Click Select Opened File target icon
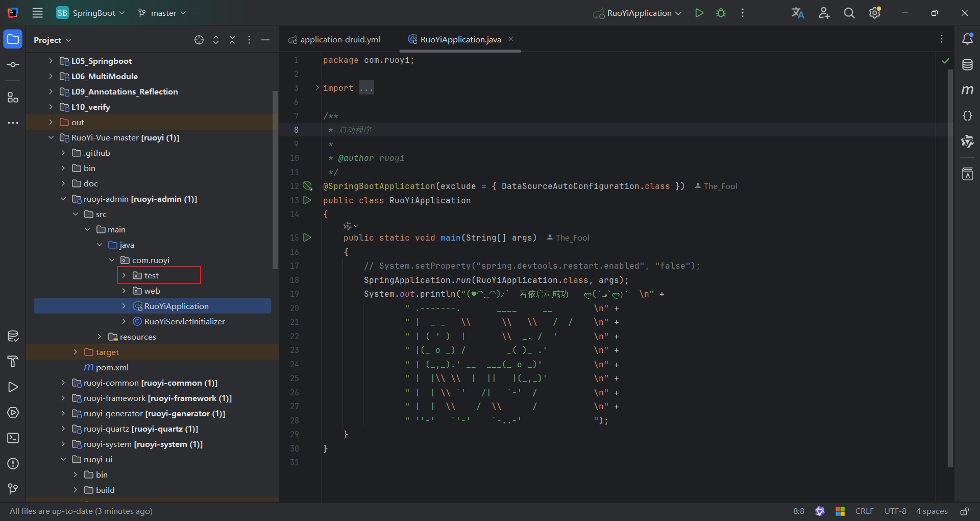 click(x=199, y=40)
